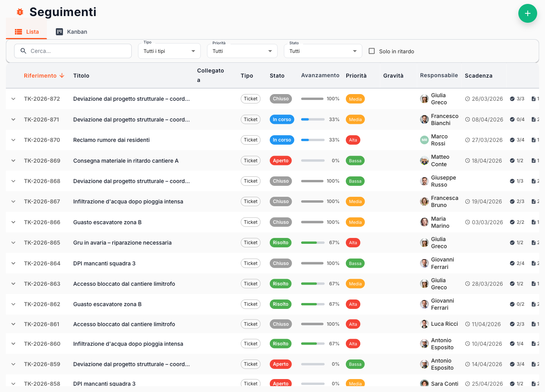Click the 67% progress bar for TK-2026-863

[x=312, y=284]
